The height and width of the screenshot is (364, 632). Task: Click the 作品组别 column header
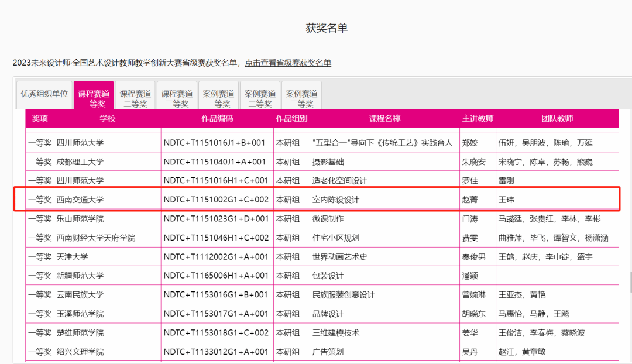[x=291, y=119]
